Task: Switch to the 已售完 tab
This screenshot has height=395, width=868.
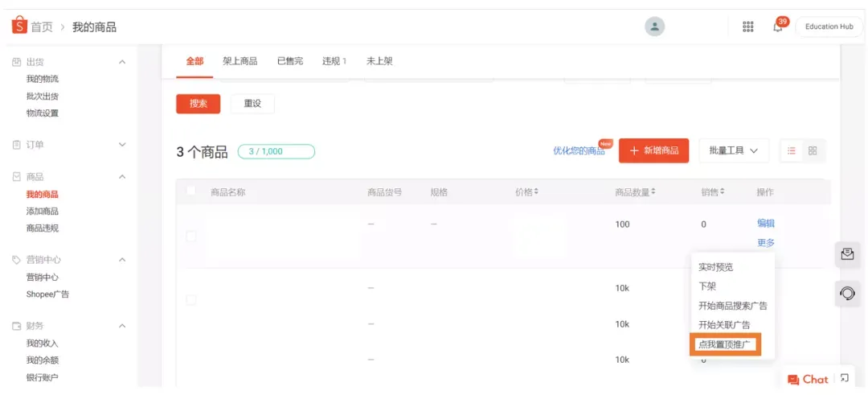Action: pos(290,61)
